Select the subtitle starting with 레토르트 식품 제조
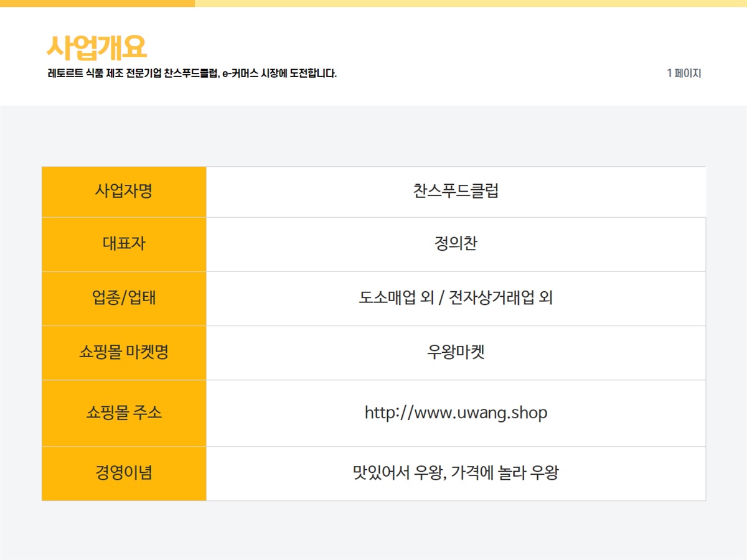747x560 pixels. point(192,73)
